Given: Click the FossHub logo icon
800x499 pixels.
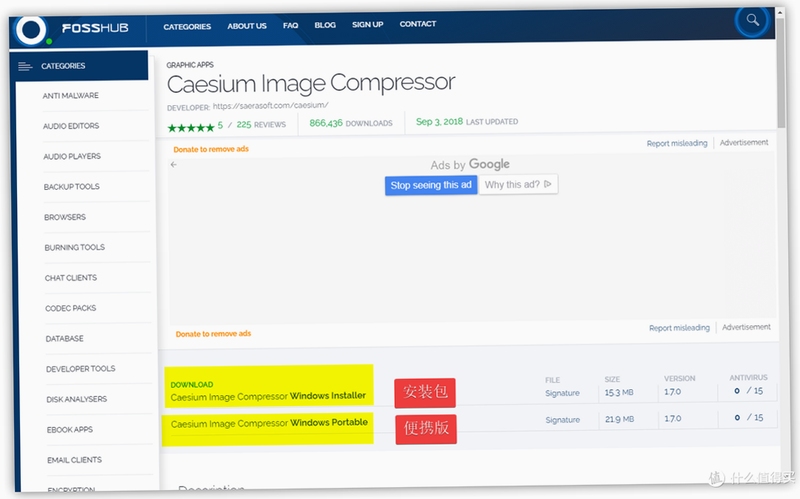Looking at the screenshot, I should [31, 30].
